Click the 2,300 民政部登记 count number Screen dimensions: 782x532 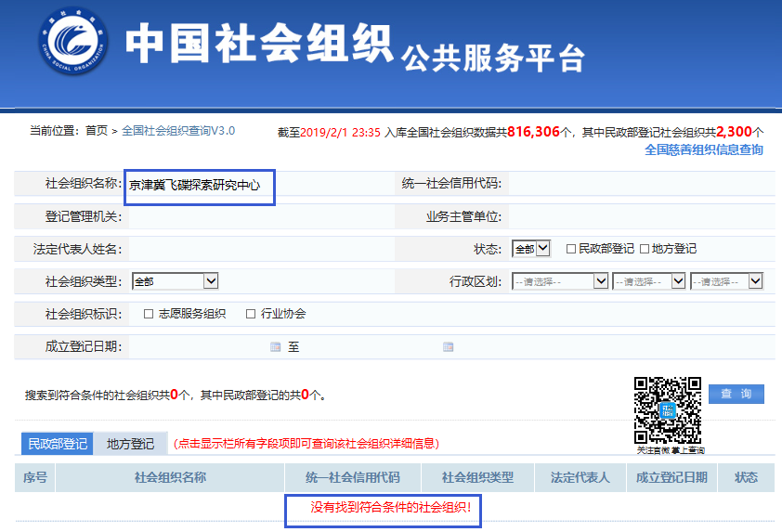pyautogui.click(x=734, y=132)
